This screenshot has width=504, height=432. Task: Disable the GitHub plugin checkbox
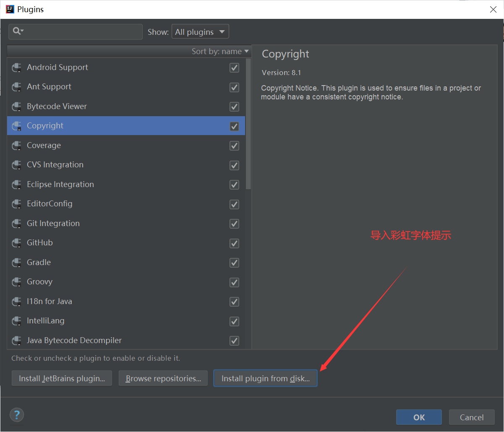tap(234, 243)
